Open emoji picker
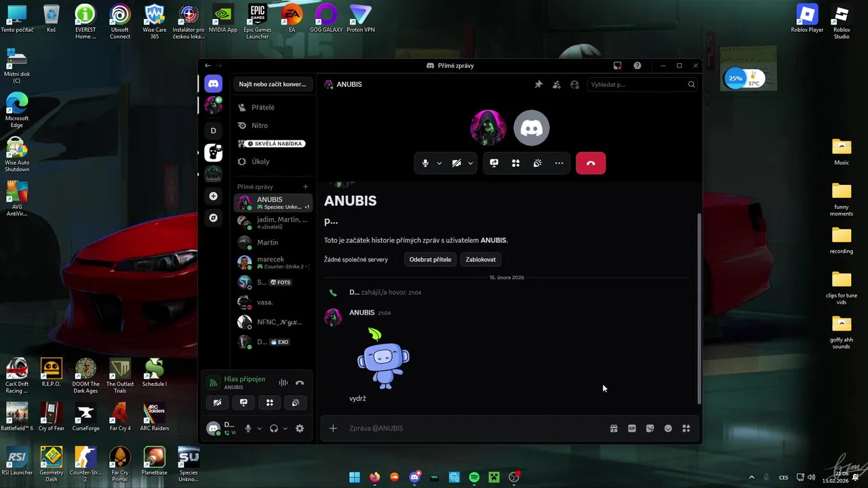This screenshot has width=868, height=488. 668,428
